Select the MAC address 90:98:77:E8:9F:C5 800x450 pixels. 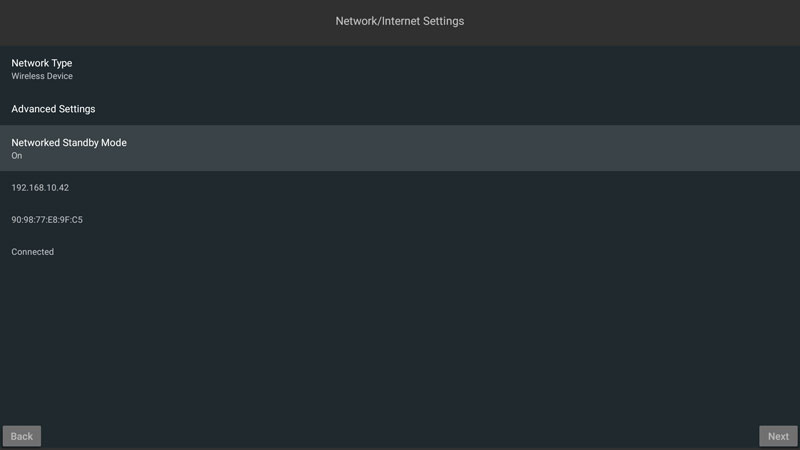pos(47,220)
